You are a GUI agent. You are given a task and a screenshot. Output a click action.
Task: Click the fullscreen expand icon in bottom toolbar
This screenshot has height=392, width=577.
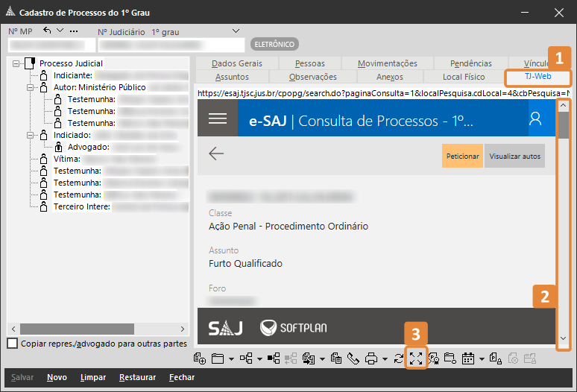pos(416,358)
